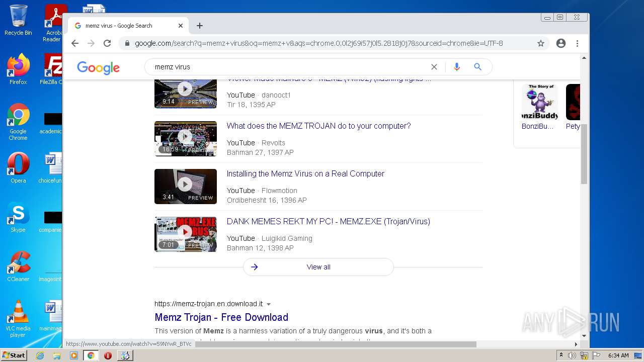The height and width of the screenshot is (362, 644).
Task: Submit search with magnifier icon
Action: [478, 67]
